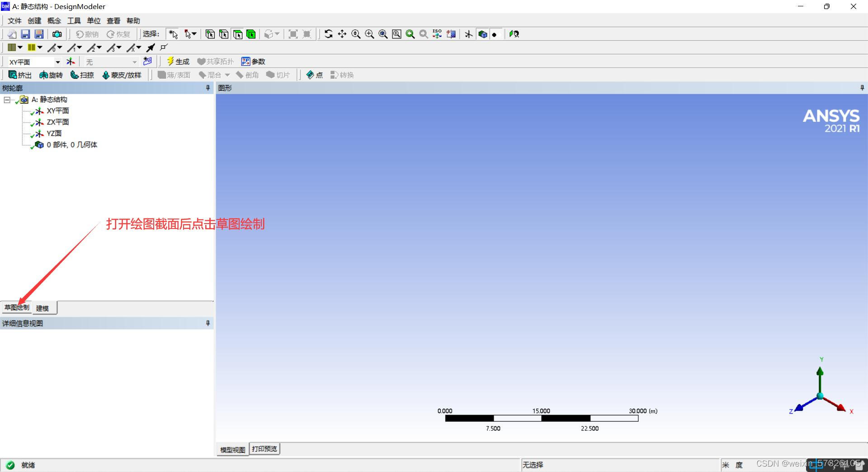Select the 0 部件, 0 几何体 tree item
Viewport: 868px width, 472px height.
[72, 145]
